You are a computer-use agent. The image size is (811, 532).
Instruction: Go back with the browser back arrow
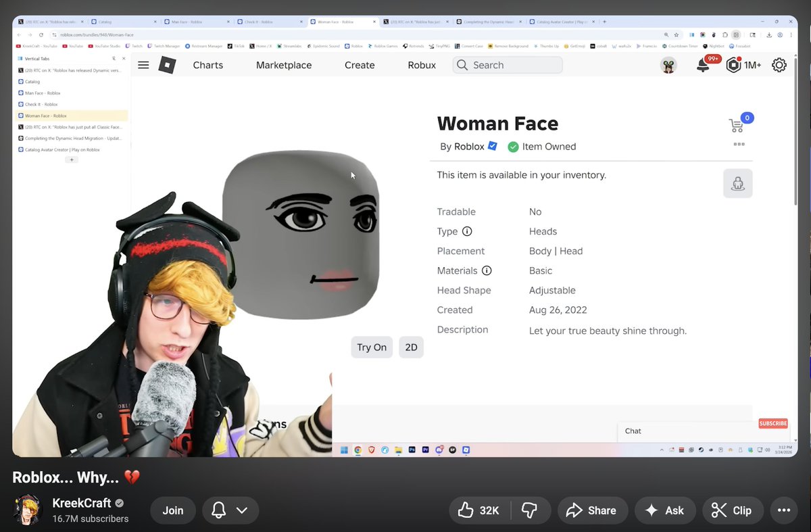click(20, 34)
